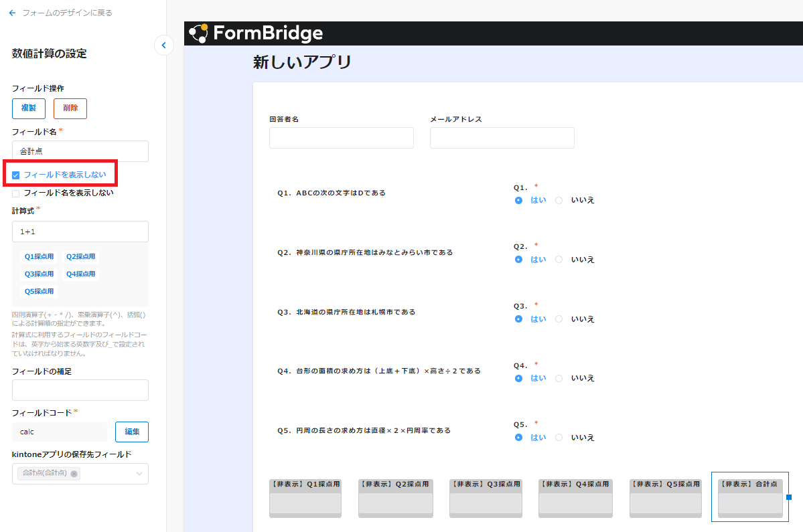Select the hidden 合計点 field

click(x=750, y=499)
